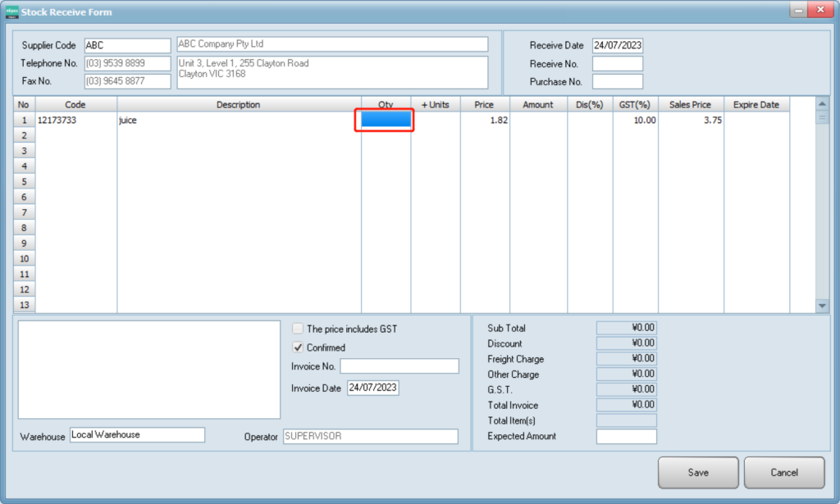Viewport: 840px width, 504px height.
Task: Select the Invoice Date field
Action: [x=372, y=388]
